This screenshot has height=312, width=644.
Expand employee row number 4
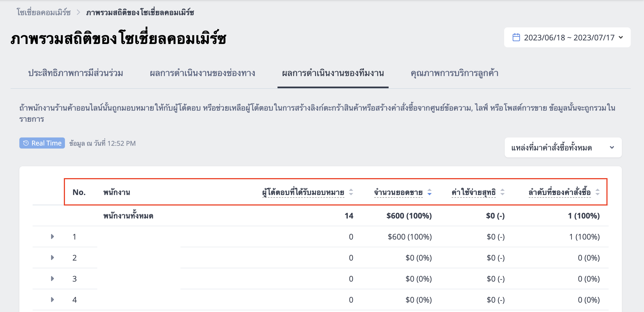coord(52,300)
